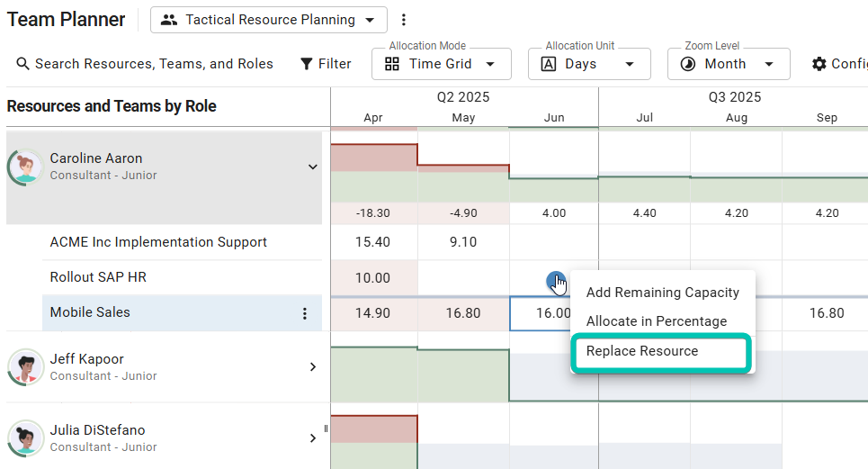Open the Allocation Mode Time Grid dropdown
The image size is (868, 469).
tap(442, 64)
